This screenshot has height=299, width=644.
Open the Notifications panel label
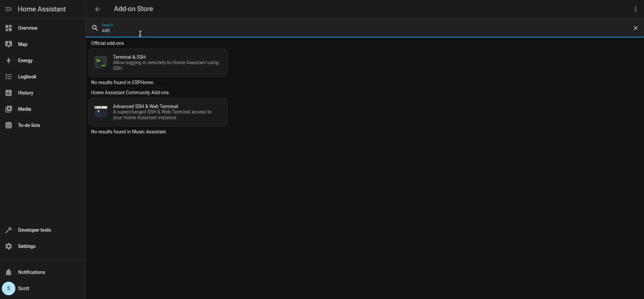point(32,272)
